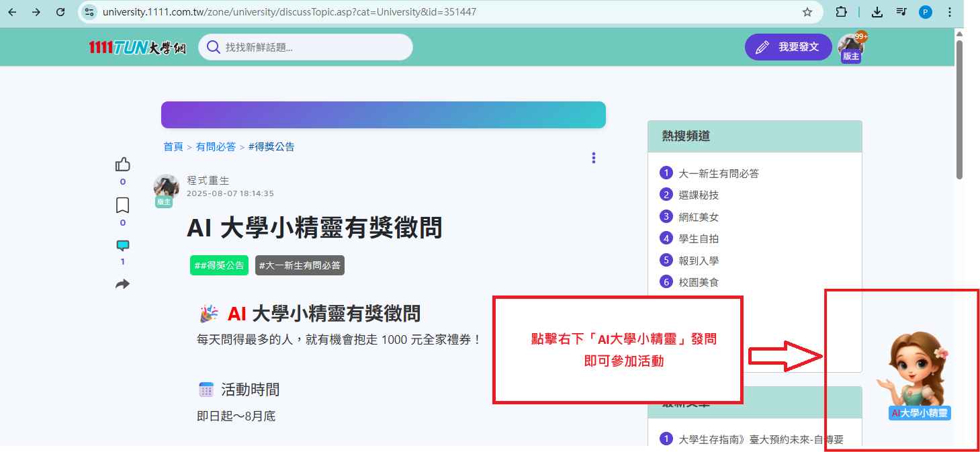Open the post's three-dot options menu
The width and height of the screenshot is (980, 452).
click(x=593, y=158)
